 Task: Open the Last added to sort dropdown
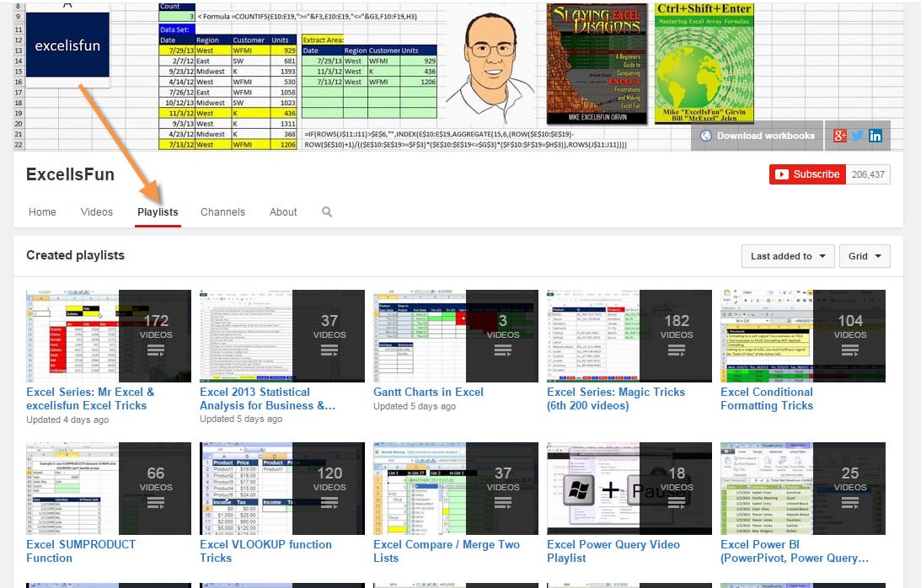(788, 256)
